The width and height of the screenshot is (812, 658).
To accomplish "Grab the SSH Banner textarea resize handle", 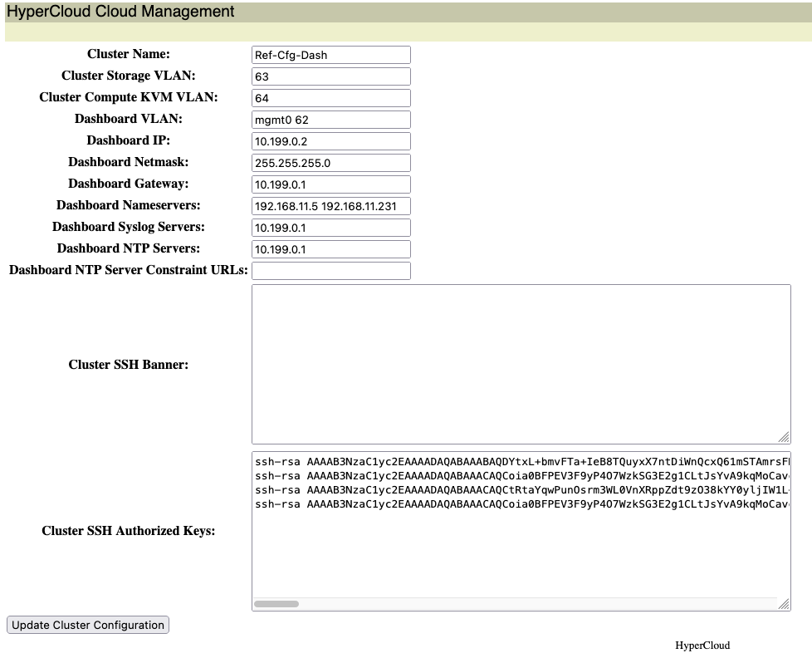I will pyautogui.click(x=784, y=437).
